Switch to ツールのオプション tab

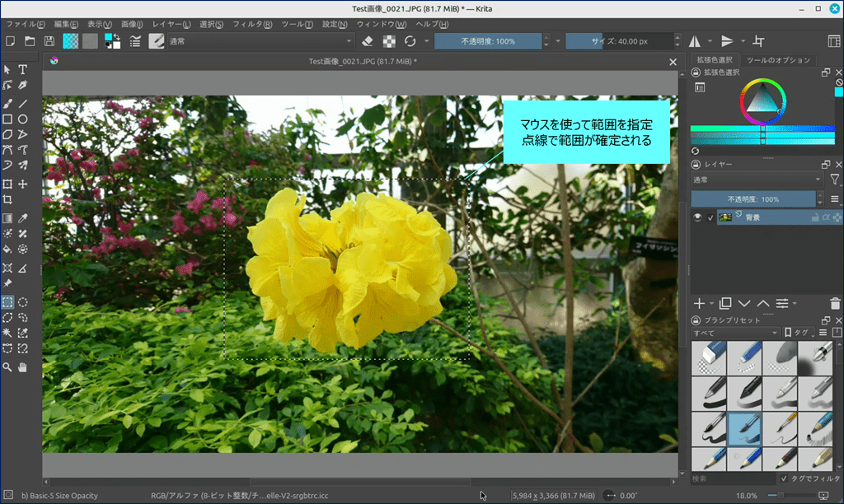(x=778, y=60)
